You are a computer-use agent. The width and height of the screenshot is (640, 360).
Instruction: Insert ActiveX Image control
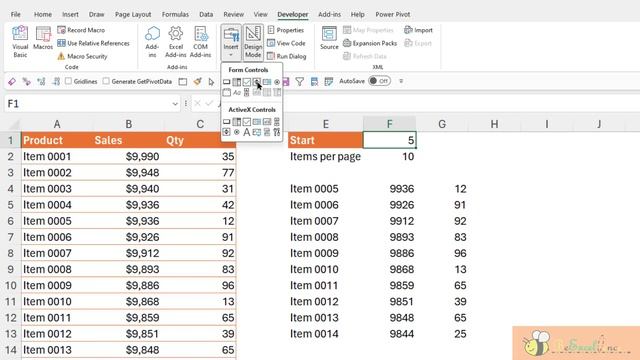257,132
